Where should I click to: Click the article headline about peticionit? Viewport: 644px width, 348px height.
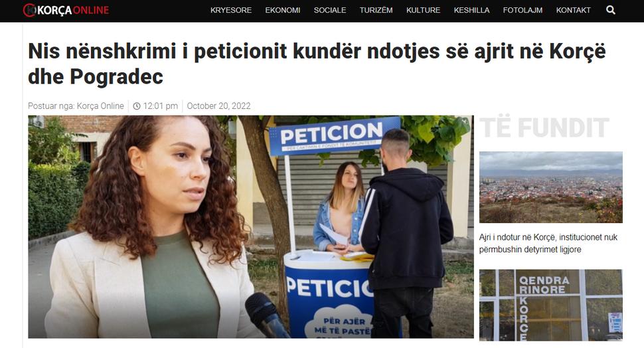(317, 64)
